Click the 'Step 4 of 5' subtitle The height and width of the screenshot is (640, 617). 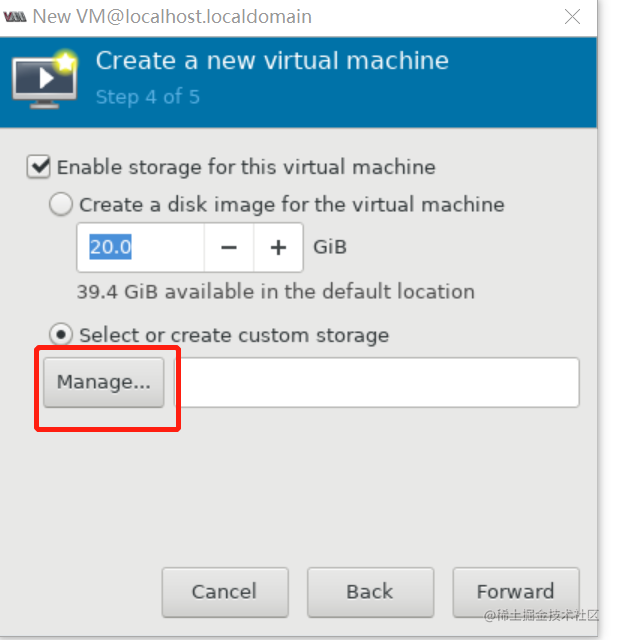click(x=148, y=97)
